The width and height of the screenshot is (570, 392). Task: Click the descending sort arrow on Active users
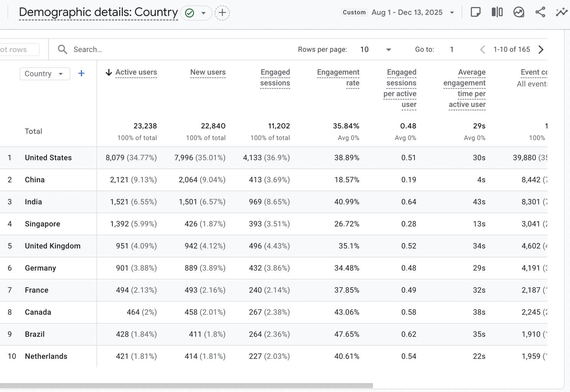[x=108, y=72]
